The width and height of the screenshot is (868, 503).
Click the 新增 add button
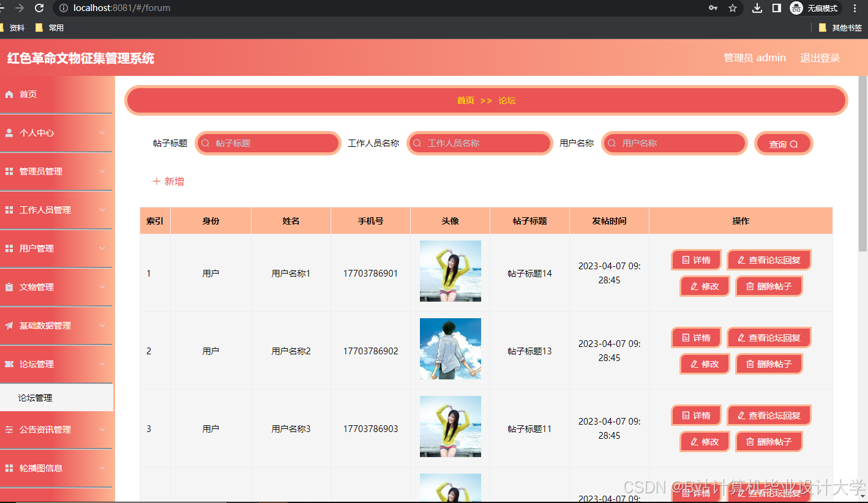pos(168,181)
